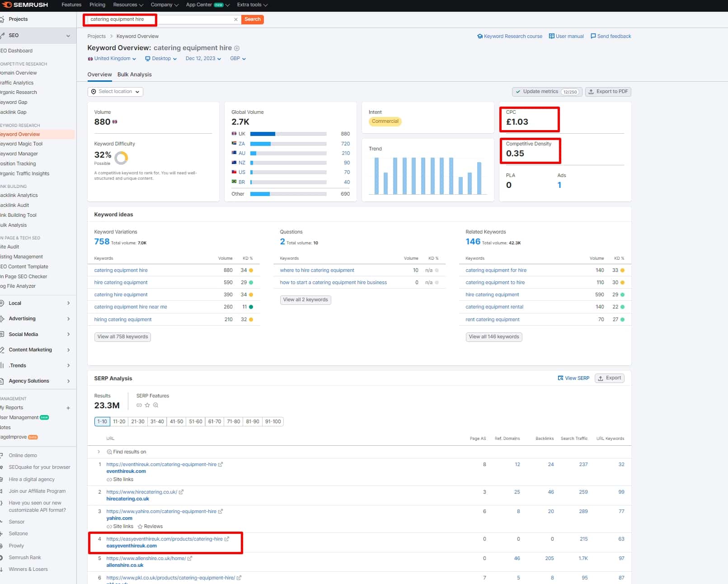Click Send feedback
Image resolution: width=728 pixels, height=584 pixels.
tap(611, 36)
